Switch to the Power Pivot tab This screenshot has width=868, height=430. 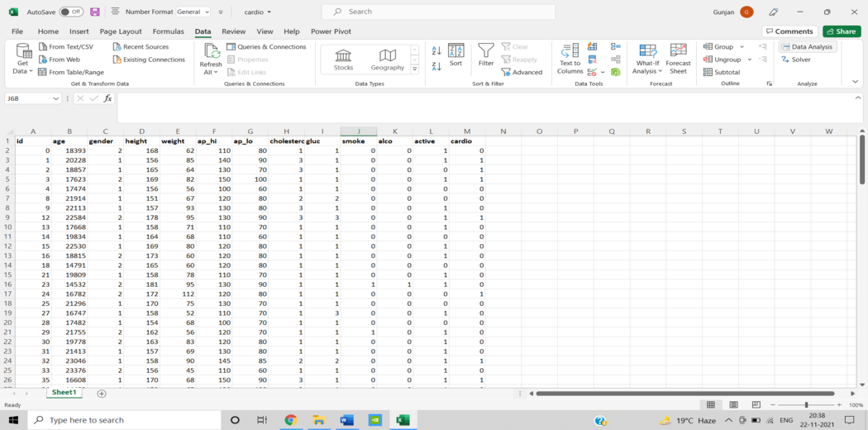point(331,31)
